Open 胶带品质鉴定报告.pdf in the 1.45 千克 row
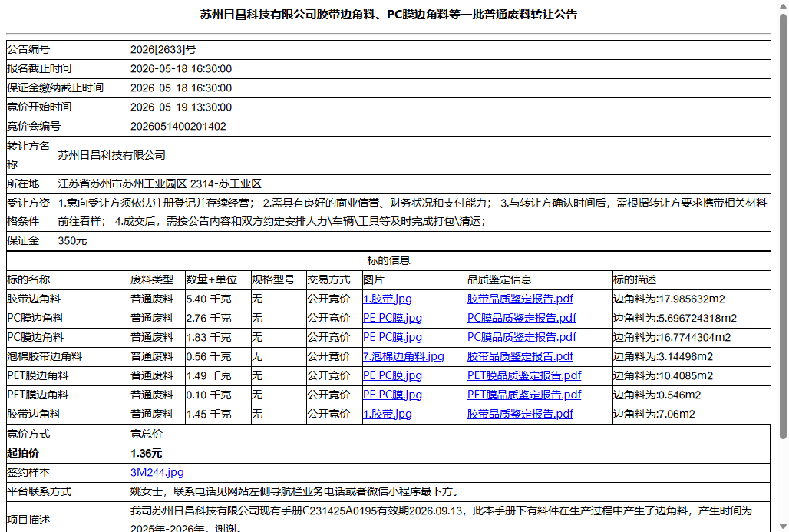 [520, 414]
